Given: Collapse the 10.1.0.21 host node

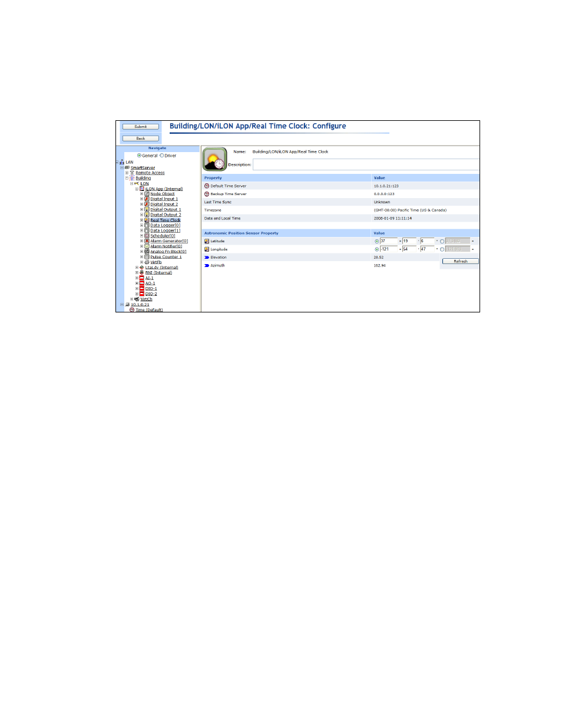Looking at the screenshot, I should (x=122, y=304).
